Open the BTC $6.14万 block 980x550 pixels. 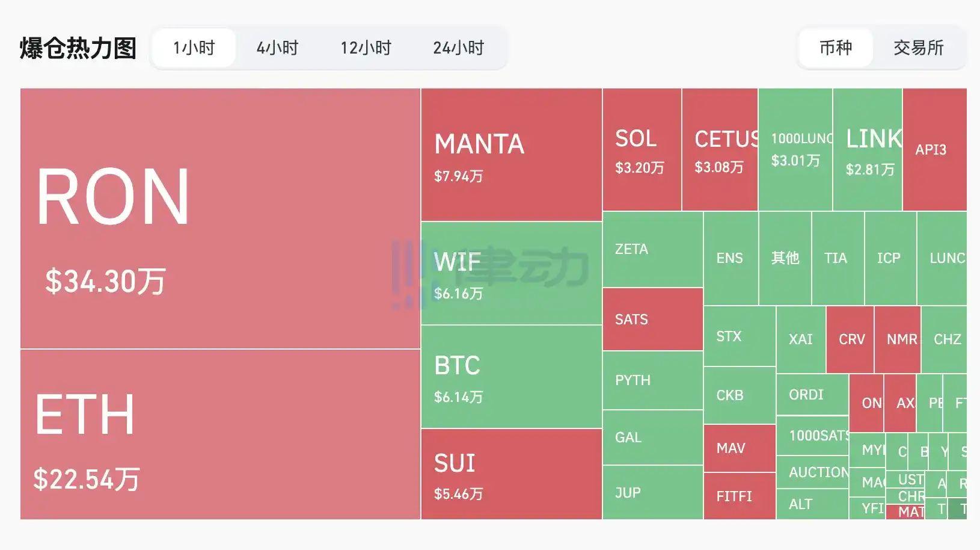[x=511, y=377]
